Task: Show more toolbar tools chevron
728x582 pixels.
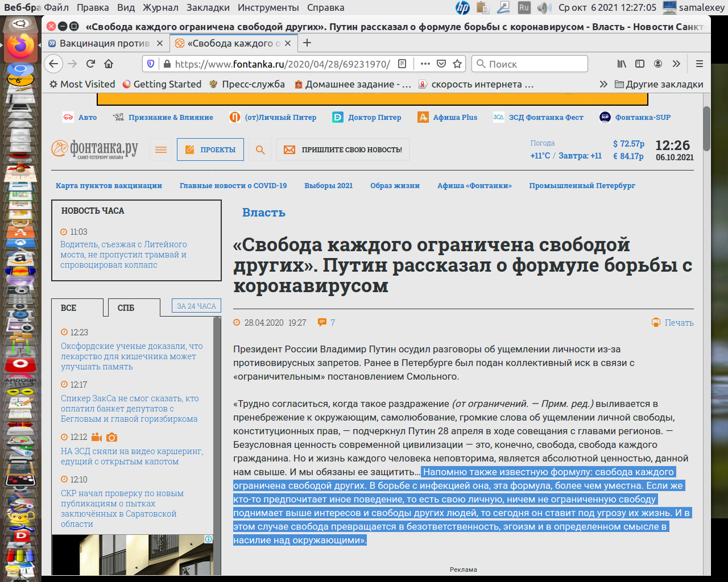Action: 676,64
